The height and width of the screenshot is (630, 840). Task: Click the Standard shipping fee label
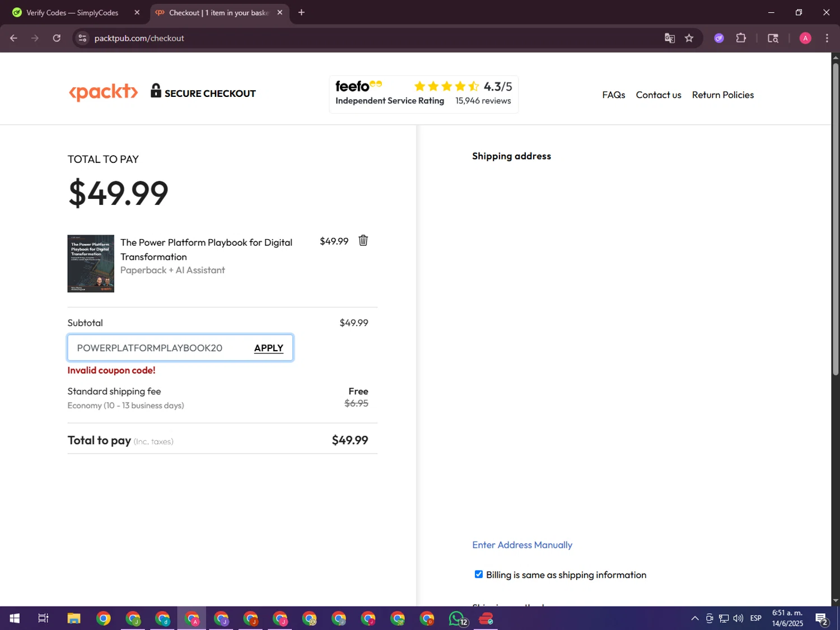pos(114,391)
